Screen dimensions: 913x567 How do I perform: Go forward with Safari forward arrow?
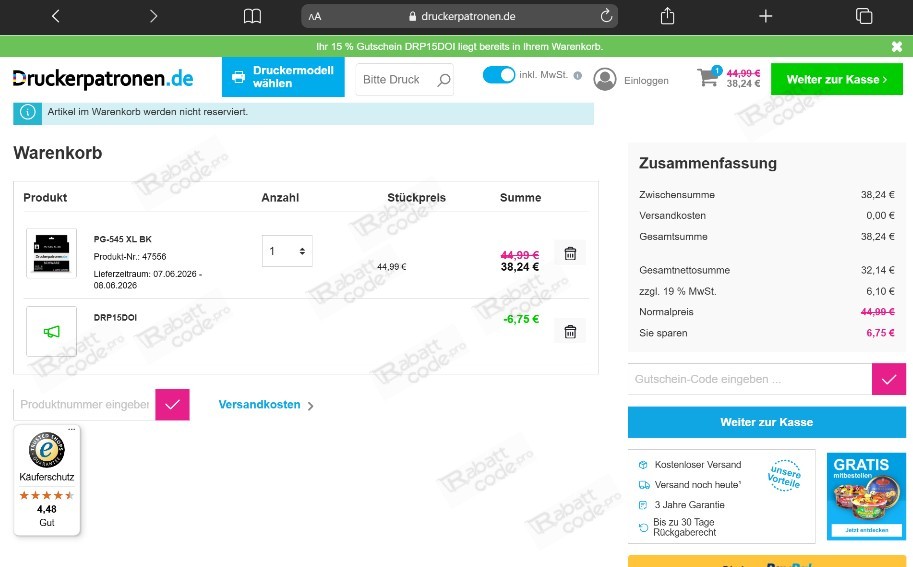point(153,16)
